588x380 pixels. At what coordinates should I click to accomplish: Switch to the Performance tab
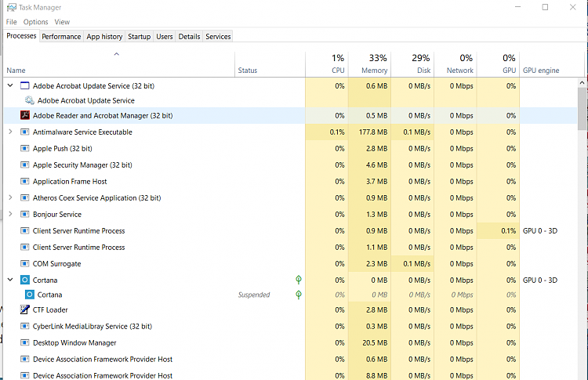pyautogui.click(x=61, y=36)
